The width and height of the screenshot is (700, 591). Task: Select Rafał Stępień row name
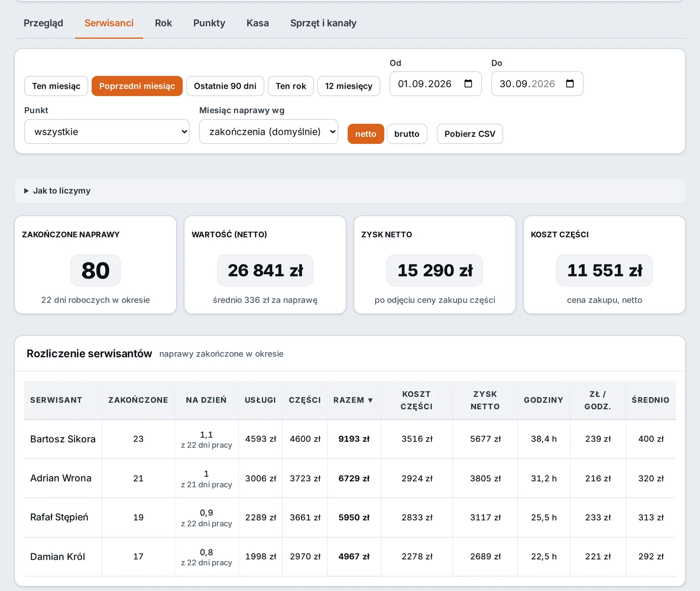click(59, 517)
